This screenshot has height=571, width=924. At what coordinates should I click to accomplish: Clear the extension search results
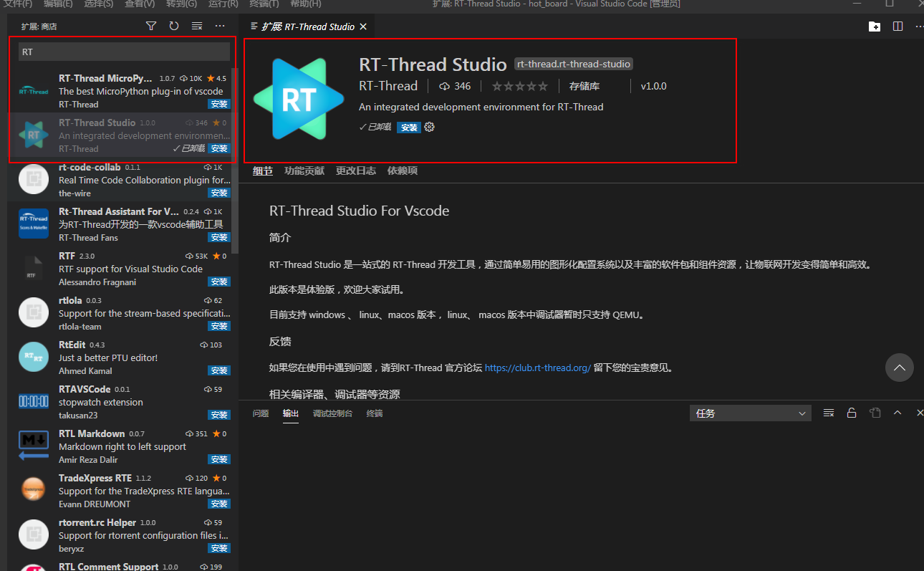(x=196, y=26)
